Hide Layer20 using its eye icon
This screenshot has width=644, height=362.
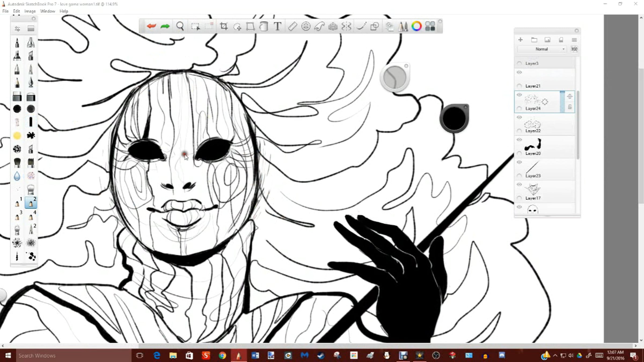point(519,140)
